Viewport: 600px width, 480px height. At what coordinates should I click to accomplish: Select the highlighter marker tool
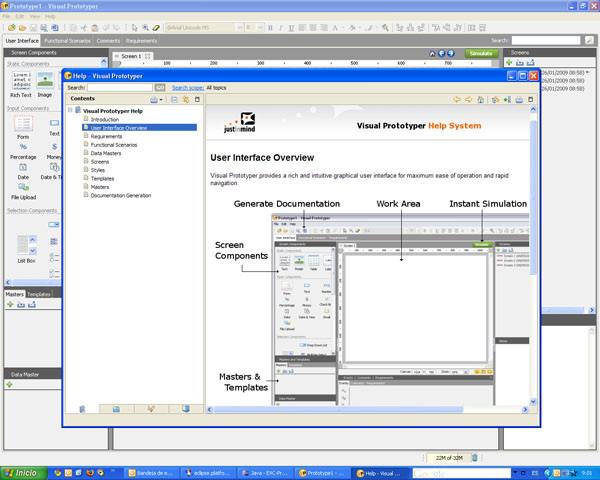point(156,28)
